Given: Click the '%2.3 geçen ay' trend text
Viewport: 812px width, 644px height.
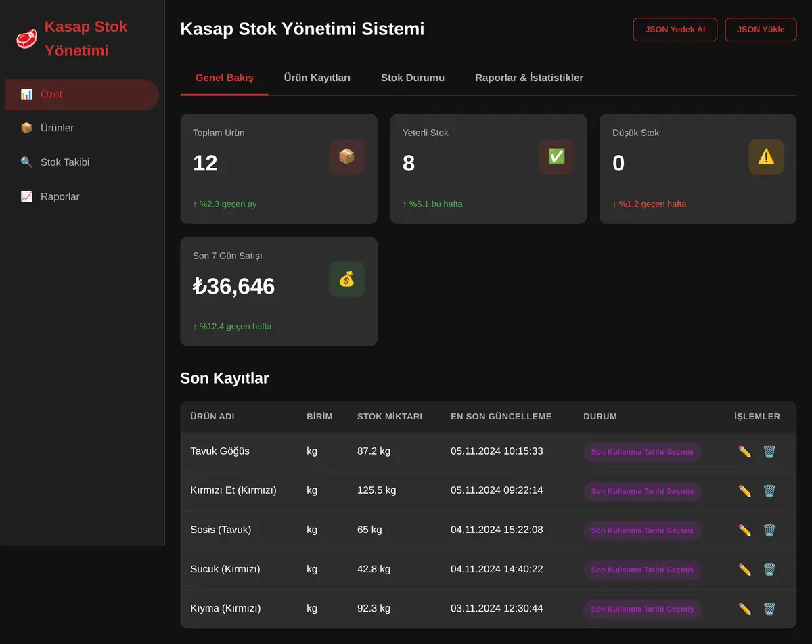Looking at the screenshot, I should click(225, 204).
